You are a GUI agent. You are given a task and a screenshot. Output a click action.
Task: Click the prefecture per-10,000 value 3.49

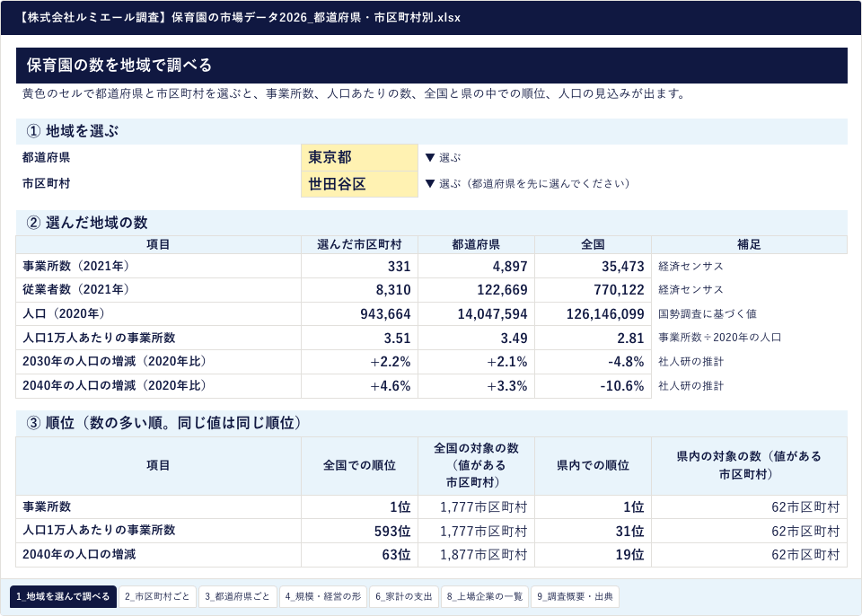[x=476, y=338]
